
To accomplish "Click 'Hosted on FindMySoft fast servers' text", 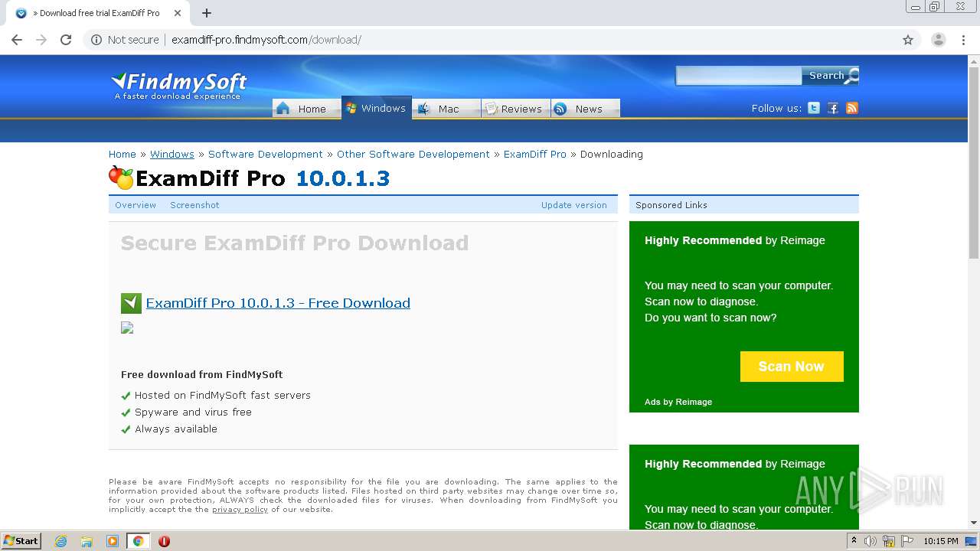I will [x=223, y=396].
